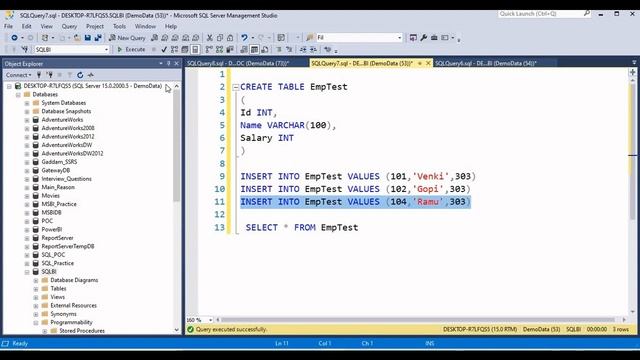Click the Comment out selected lines icon
The height and width of the screenshot is (360, 640).
tap(279, 49)
